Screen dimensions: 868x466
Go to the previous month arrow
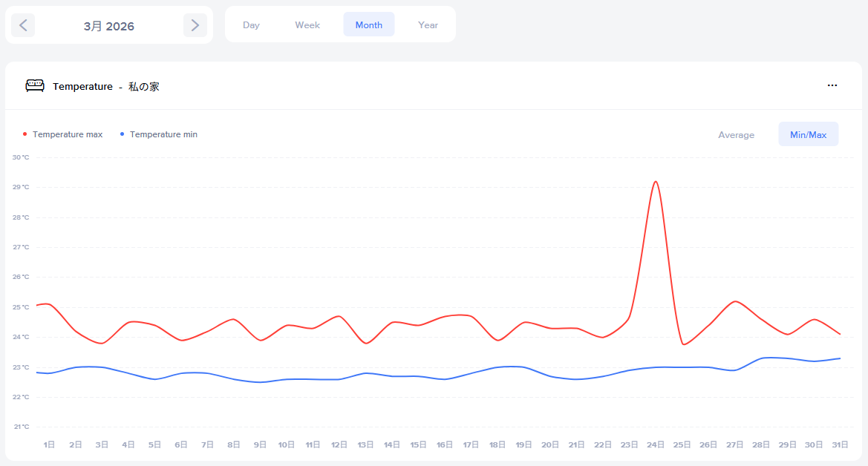coord(23,25)
